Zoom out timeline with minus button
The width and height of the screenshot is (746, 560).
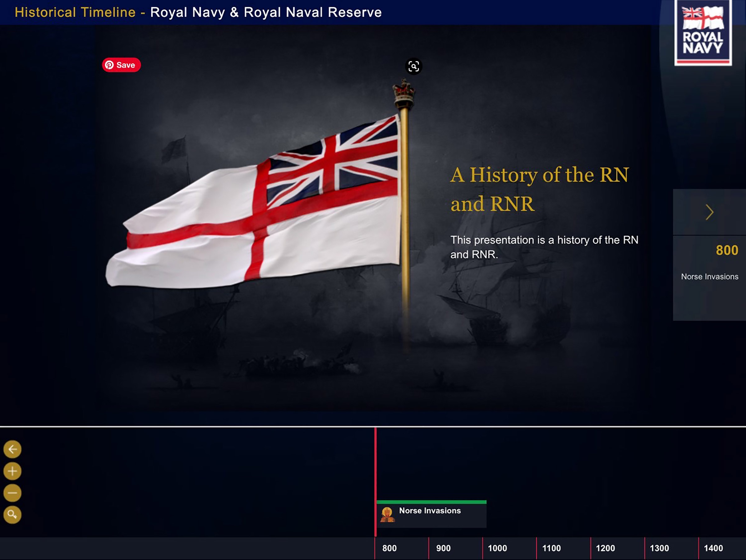[x=12, y=493]
